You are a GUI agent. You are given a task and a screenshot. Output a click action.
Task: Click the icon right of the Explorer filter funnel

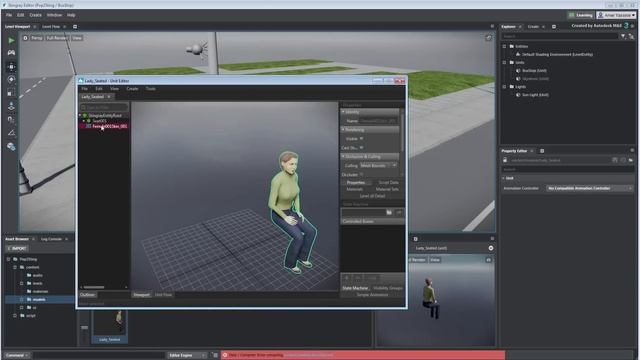pos(631,36)
